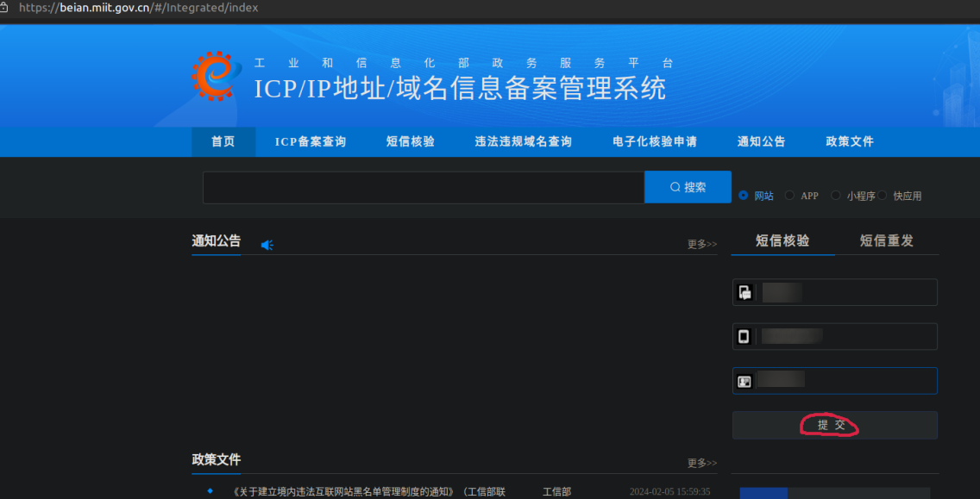
Task: Open ICP备案查询 in the navigation bar
Action: pyautogui.click(x=311, y=141)
